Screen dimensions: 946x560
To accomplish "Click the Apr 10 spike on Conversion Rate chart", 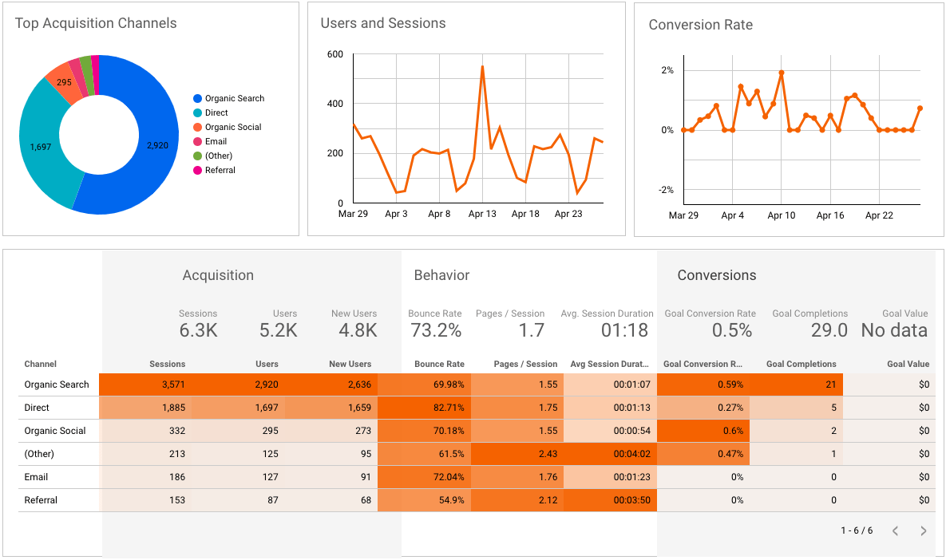I will pyautogui.click(x=782, y=73).
